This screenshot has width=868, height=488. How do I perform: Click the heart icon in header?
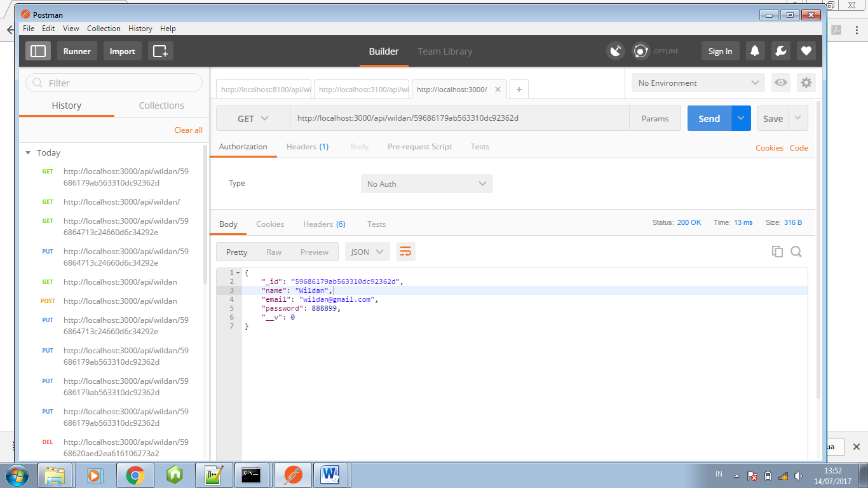pos(806,51)
